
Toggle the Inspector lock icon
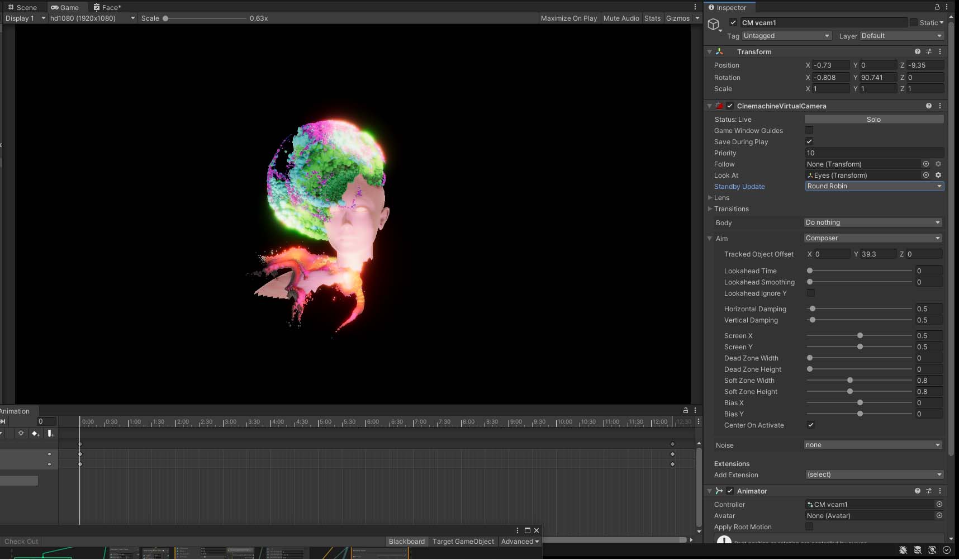pos(937,7)
